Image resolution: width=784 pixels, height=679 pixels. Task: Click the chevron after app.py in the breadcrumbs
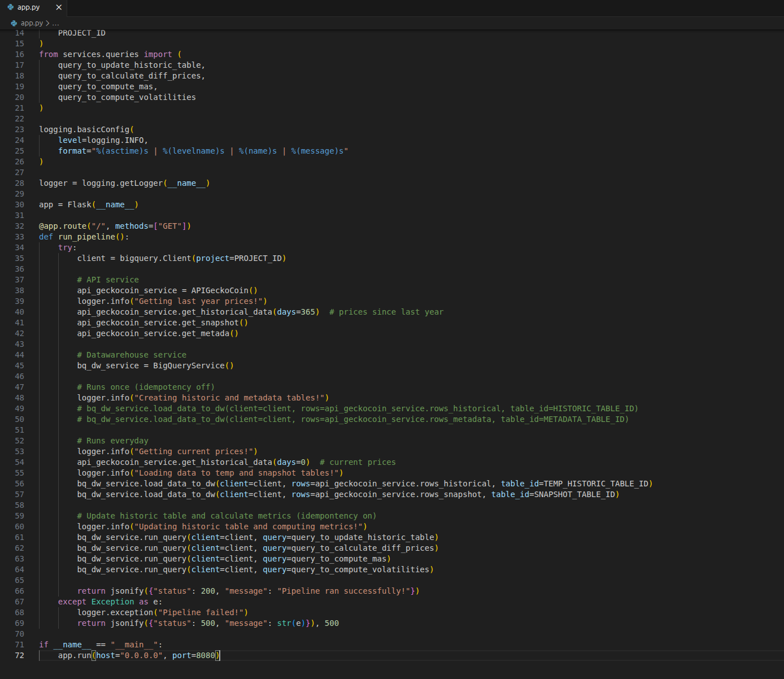click(x=47, y=23)
